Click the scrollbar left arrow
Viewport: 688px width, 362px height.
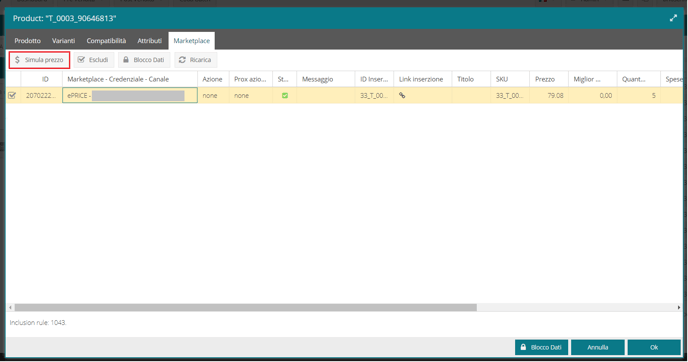coord(11,308)
